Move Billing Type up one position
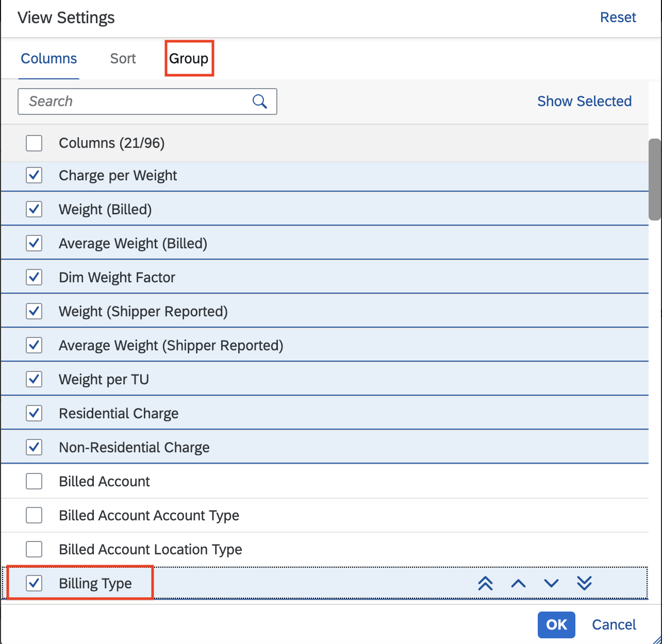This screenshot has height=644, width=662. click(518, 583)
